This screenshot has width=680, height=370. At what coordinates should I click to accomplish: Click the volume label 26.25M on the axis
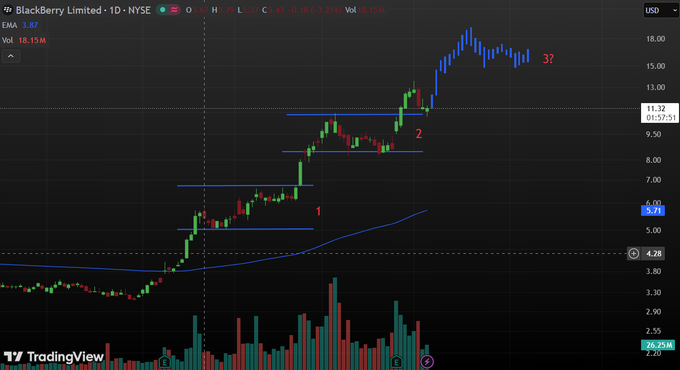click(658, 345)
